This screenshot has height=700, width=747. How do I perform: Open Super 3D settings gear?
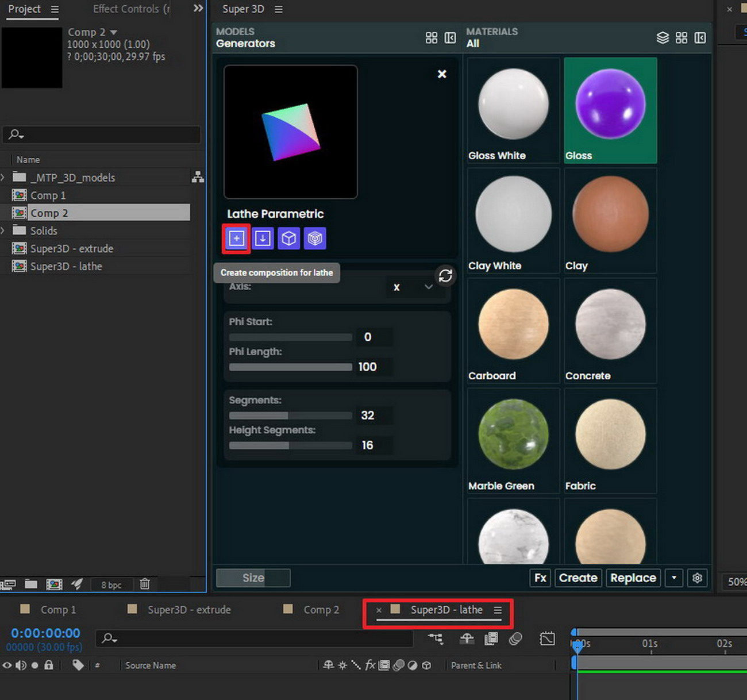click(697, 578)
